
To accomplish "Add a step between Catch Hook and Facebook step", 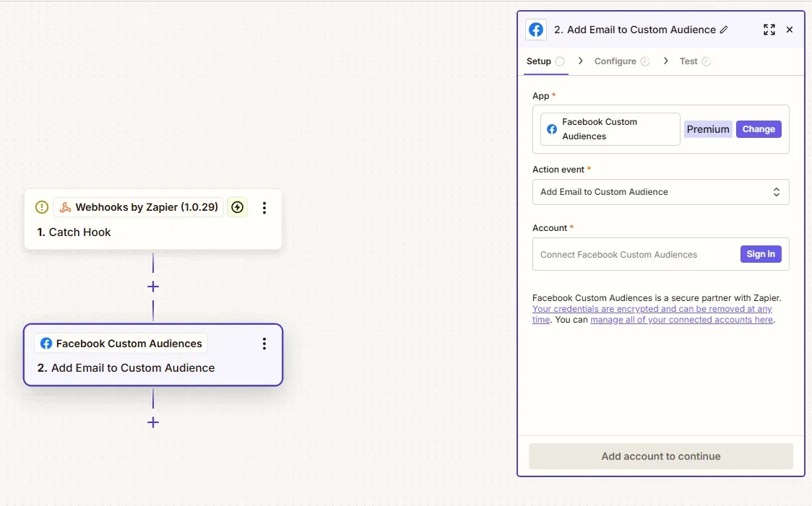I will point(152,287).
